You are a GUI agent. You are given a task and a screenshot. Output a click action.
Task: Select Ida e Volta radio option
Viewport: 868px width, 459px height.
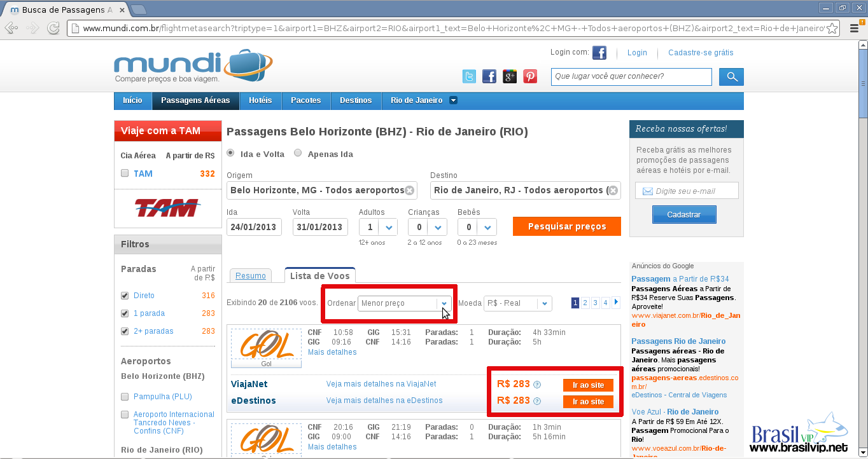[x=230, y=153]
